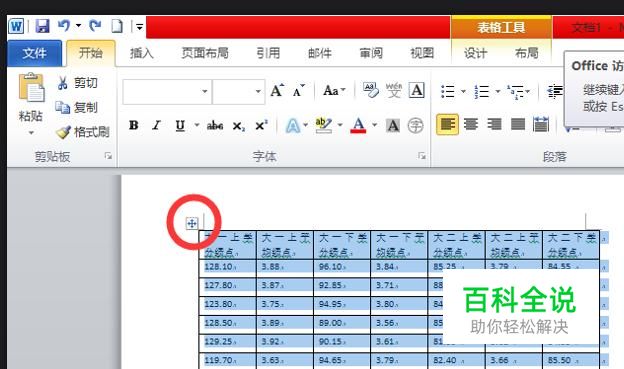Open numbering library dropdown arrow
The width and height of the screenshot is (624, 369).
498,91
